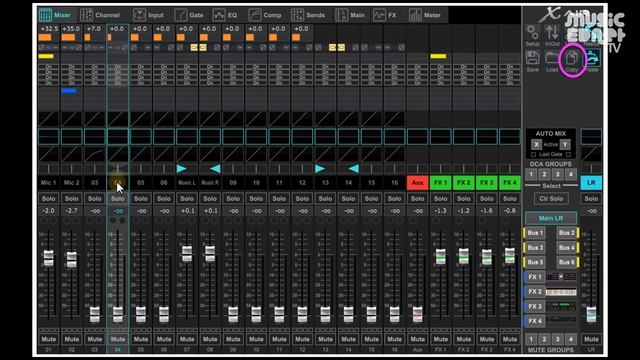Select Bus 6 sends-on-fader

point(567,262)
